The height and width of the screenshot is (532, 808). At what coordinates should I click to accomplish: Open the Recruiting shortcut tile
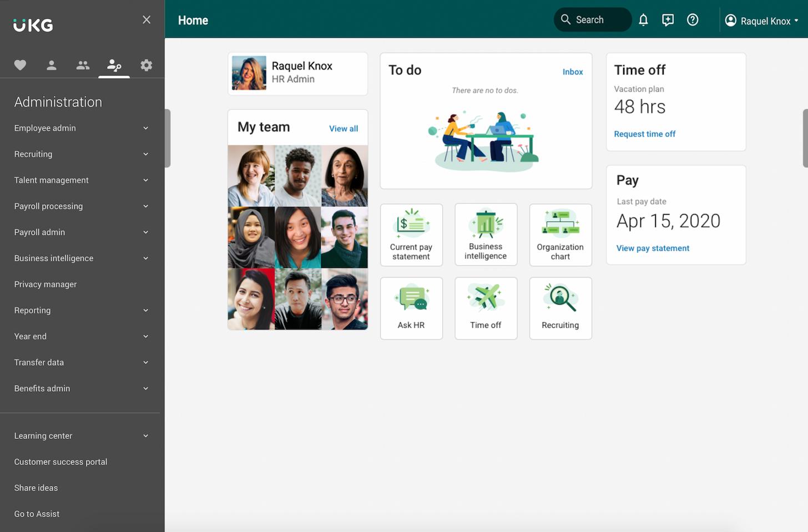[x=560, y=308]
